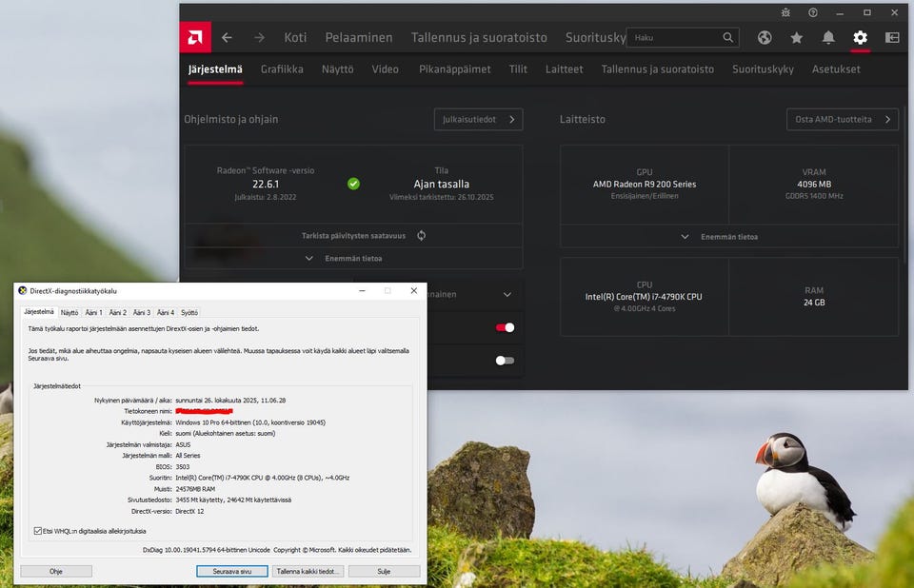This screenshot has width=914, height=588.
Task: Toggle the sidebar panel icon
Action: pyautogui.click(x=892, y=38)
